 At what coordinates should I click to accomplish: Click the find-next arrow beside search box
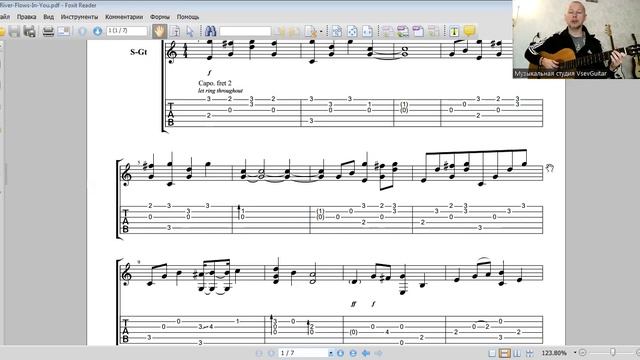pyautogui.click(x=295, y=31)
